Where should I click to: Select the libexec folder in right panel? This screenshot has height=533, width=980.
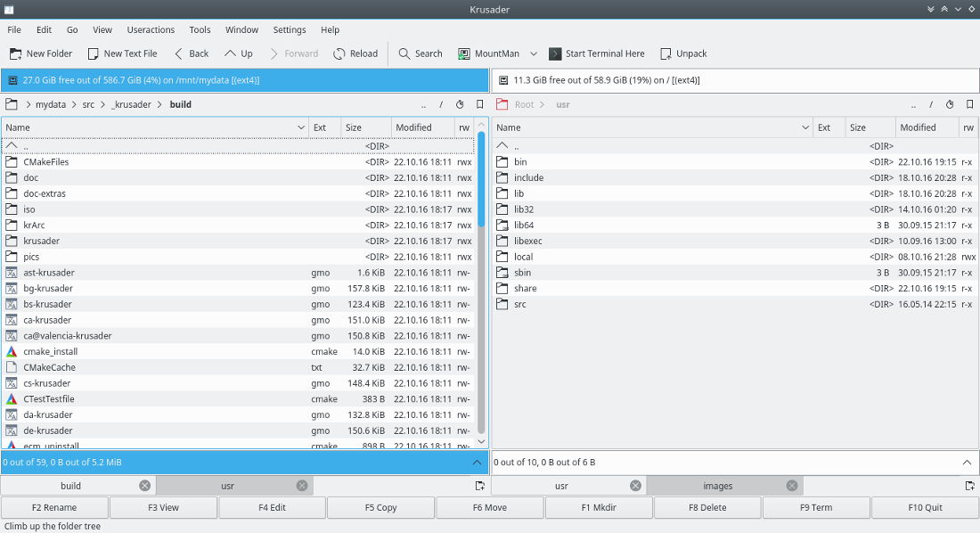735,241
